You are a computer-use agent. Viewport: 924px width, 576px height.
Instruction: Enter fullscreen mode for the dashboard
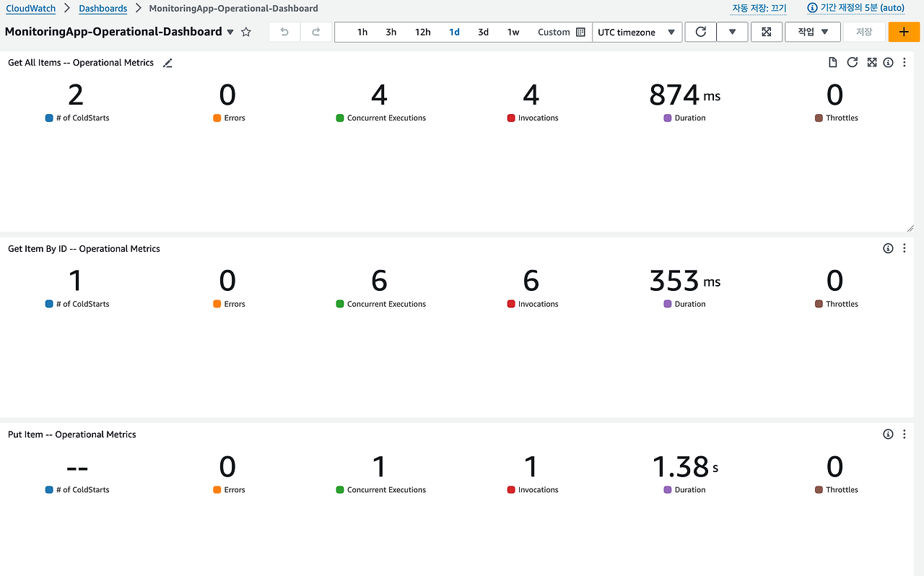(766, 32)
